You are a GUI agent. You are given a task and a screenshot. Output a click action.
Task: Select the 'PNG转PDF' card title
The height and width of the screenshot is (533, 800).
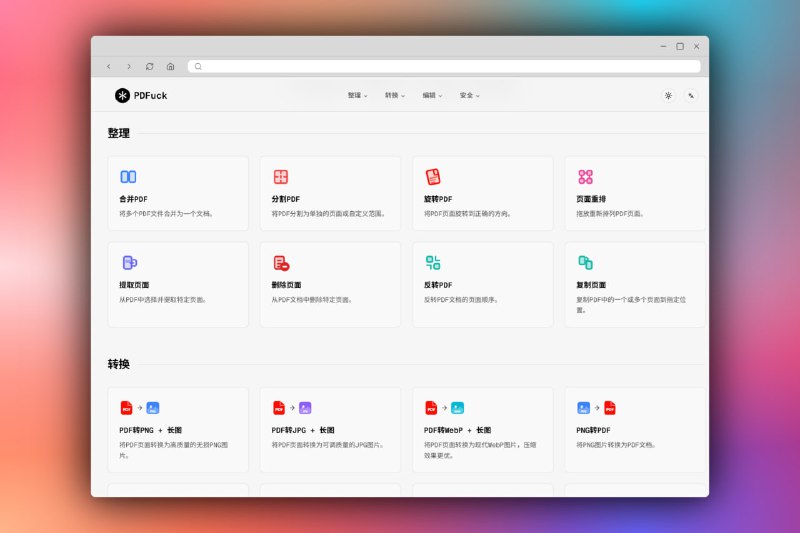coord(593,430)
